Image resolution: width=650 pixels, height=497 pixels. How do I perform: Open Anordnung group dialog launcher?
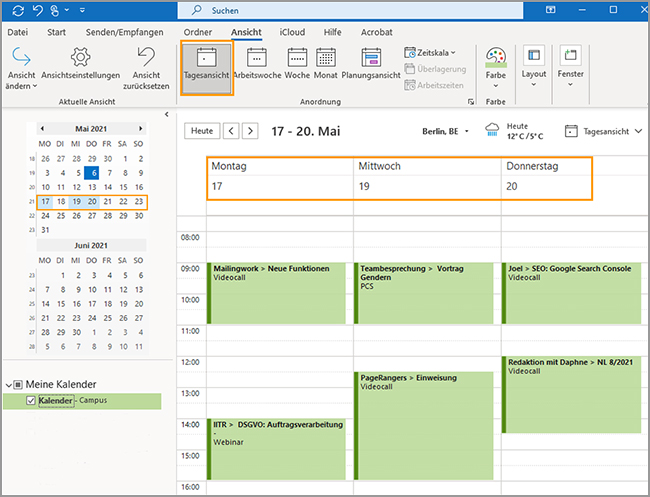pos(471,102)
